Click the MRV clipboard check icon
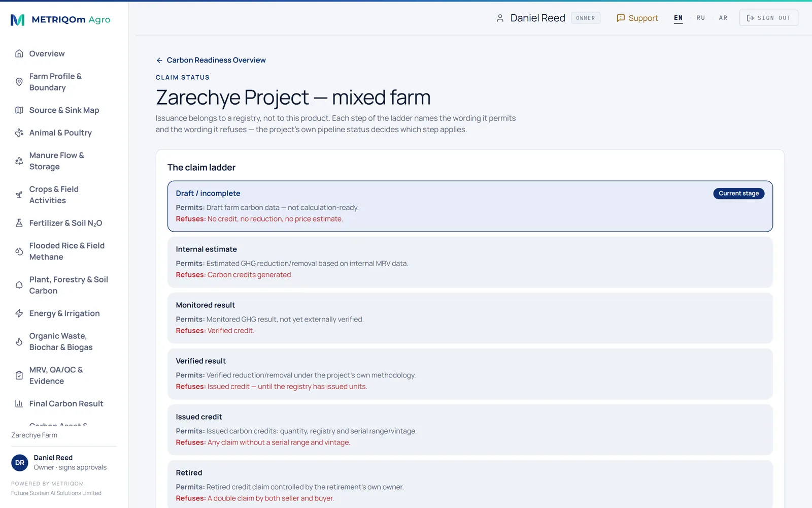812x508 pixels. (x=19, y=375)
